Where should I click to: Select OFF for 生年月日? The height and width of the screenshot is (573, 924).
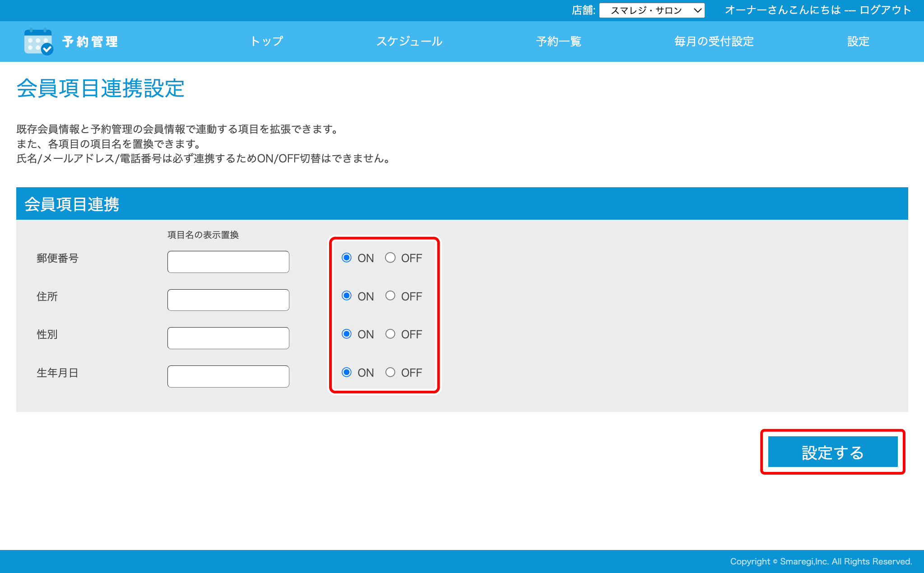tap(390, 372)
